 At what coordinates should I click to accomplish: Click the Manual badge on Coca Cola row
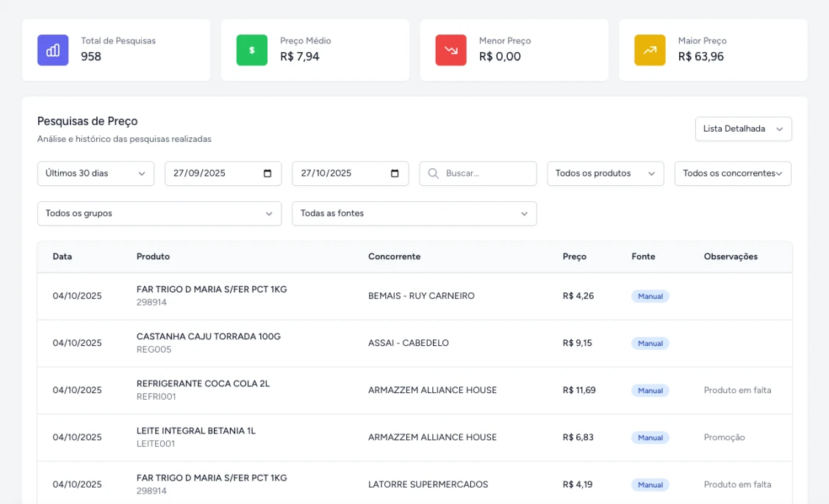click(650, 391)
